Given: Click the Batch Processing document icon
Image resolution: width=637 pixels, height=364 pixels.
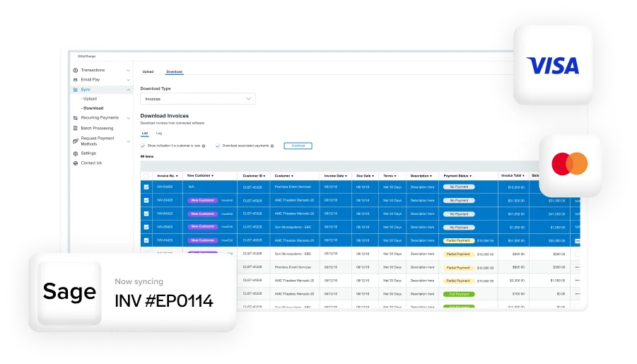Looking at the screenshot, I should click(x=76, y=129).
